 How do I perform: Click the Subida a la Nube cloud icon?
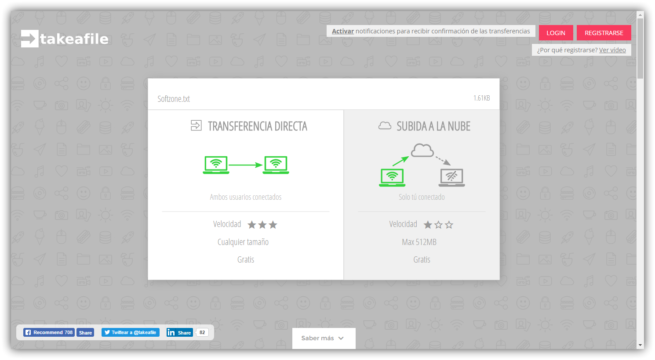coord(384,126)
